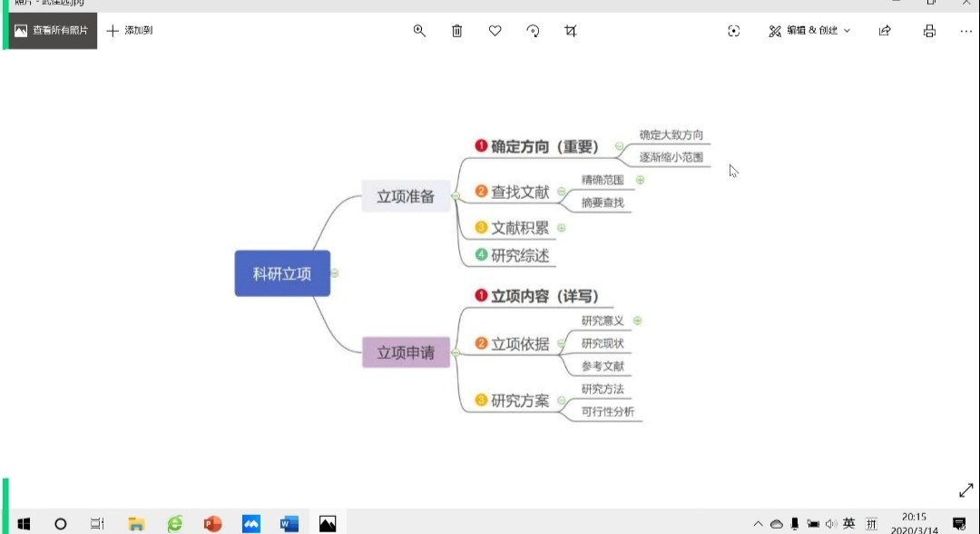This screenshot has height=534, width=980.
Task: Delete the photo with the trash icon
Action: click(457, 31)
